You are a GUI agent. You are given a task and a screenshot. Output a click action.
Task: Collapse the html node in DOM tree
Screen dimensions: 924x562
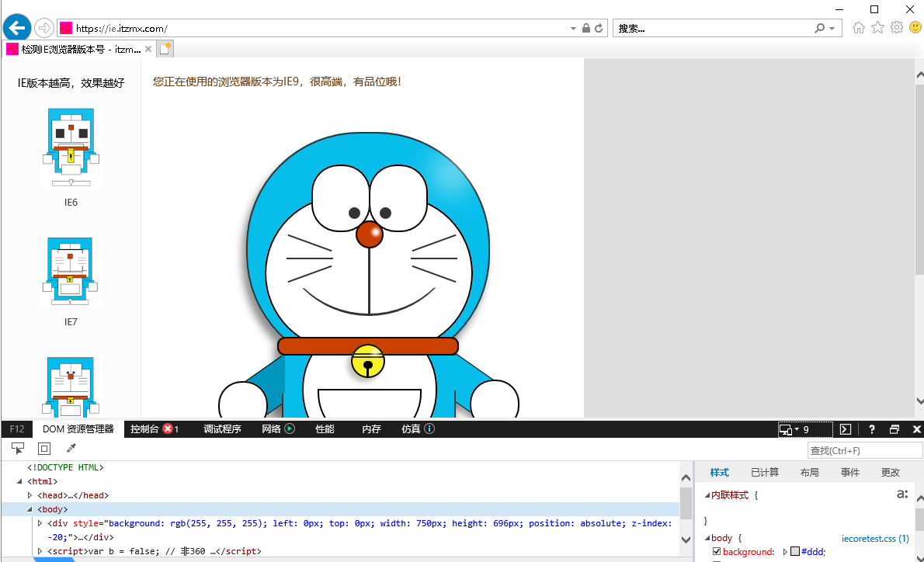click(19, 481)
